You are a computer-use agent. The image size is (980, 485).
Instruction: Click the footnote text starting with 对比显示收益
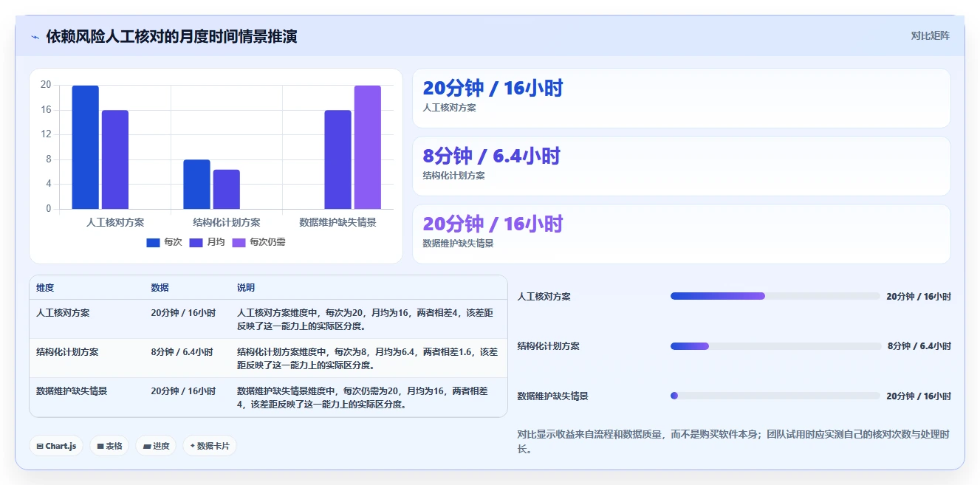[734, 441]
